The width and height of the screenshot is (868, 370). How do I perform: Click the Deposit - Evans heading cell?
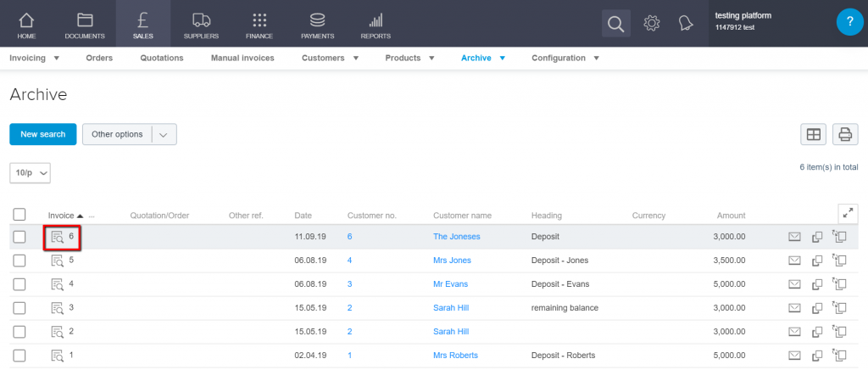560,284
